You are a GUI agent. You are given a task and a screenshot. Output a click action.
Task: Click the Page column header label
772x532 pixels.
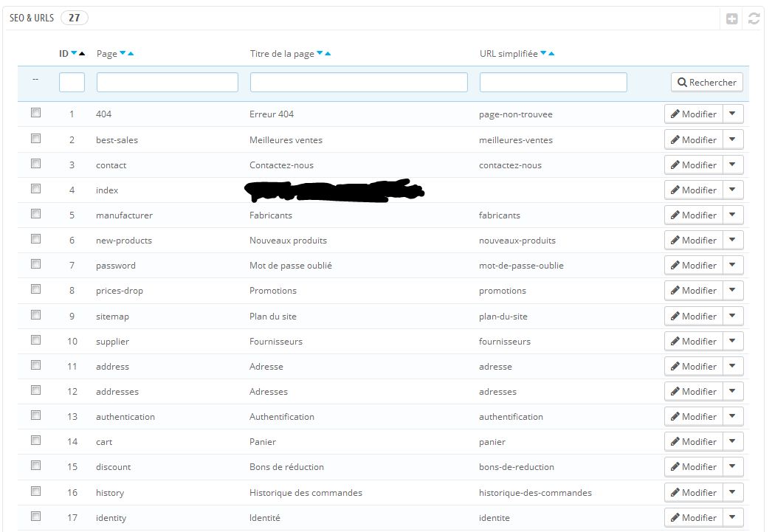pos(107,54)
